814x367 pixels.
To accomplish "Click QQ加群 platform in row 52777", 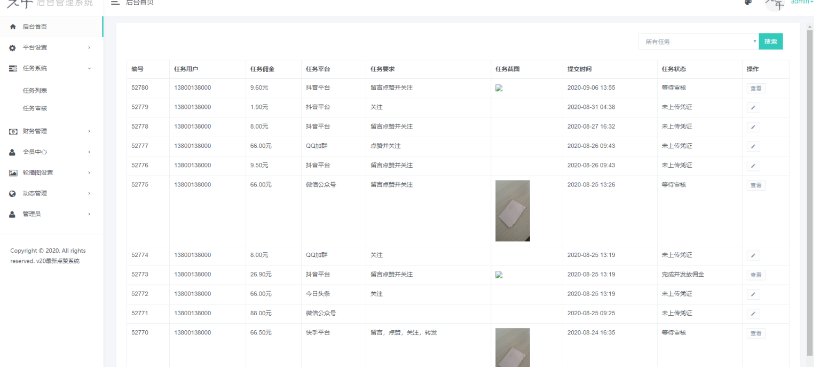I will pos(317,146).
